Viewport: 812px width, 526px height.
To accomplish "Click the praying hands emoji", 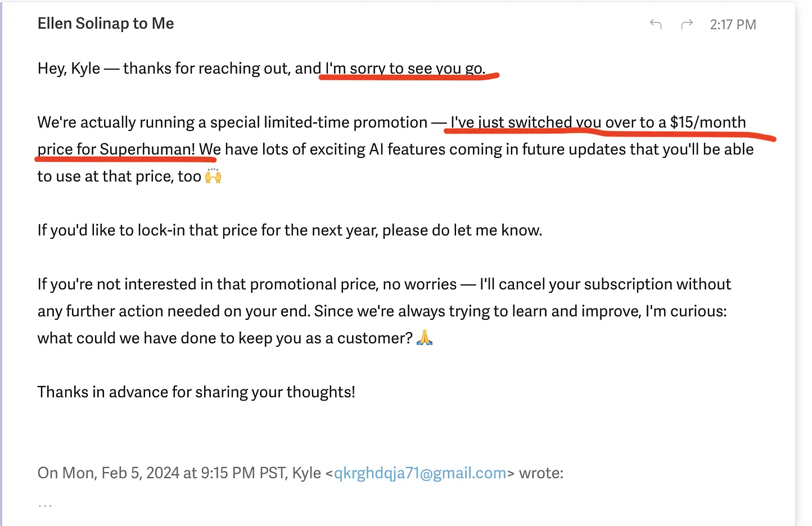I will click(425, 338).
